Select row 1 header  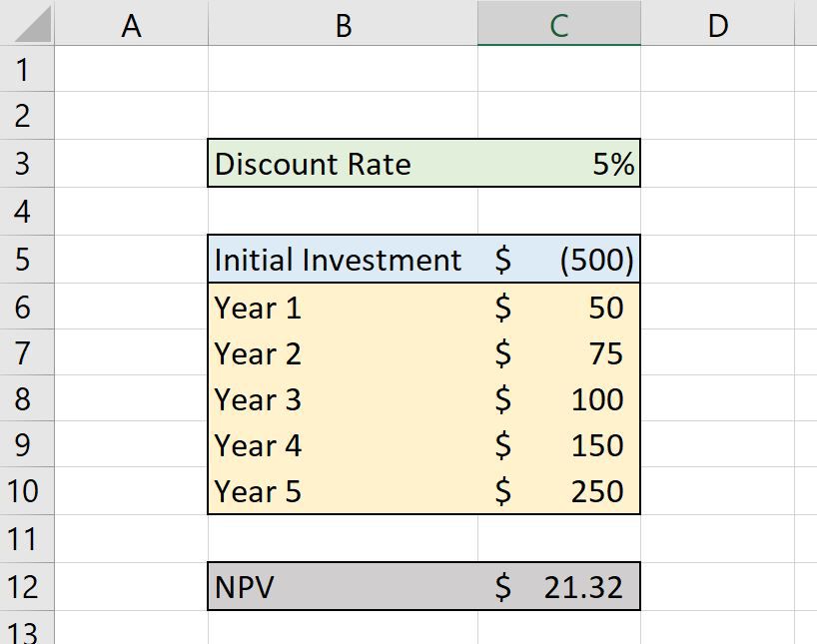click(x=27, y=69)
